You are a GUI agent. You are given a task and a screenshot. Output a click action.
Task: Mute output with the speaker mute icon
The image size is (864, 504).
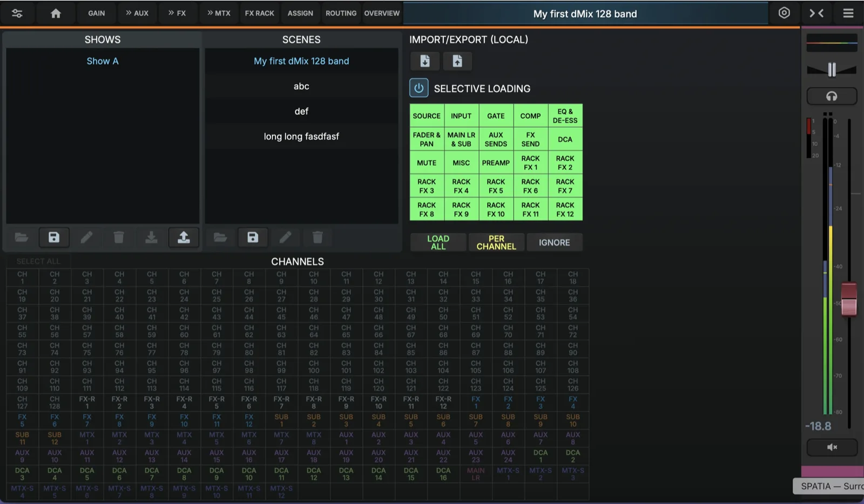point(832,447)
